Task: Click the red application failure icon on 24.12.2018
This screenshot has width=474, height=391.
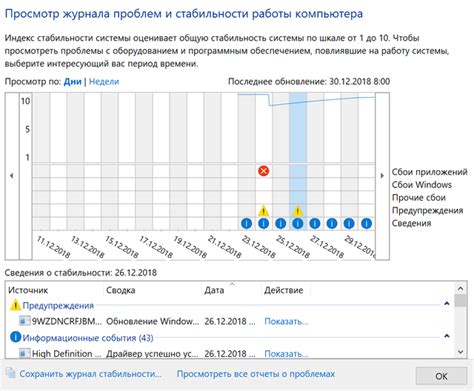Action: pyautogui.click(x=263, y=171)
